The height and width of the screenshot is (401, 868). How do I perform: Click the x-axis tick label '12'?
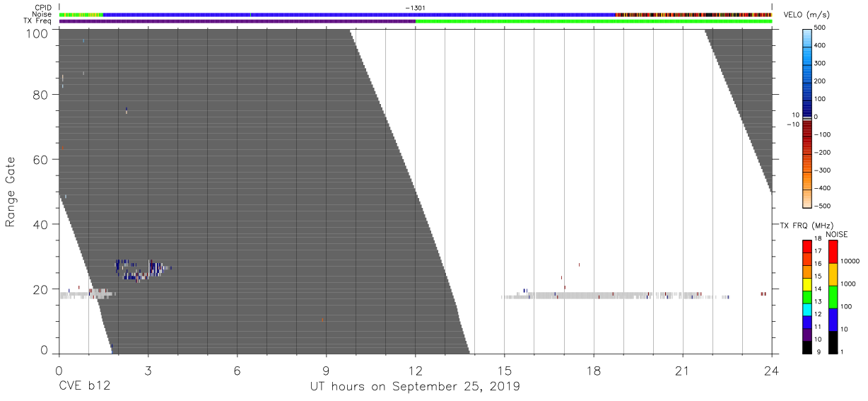415,370
